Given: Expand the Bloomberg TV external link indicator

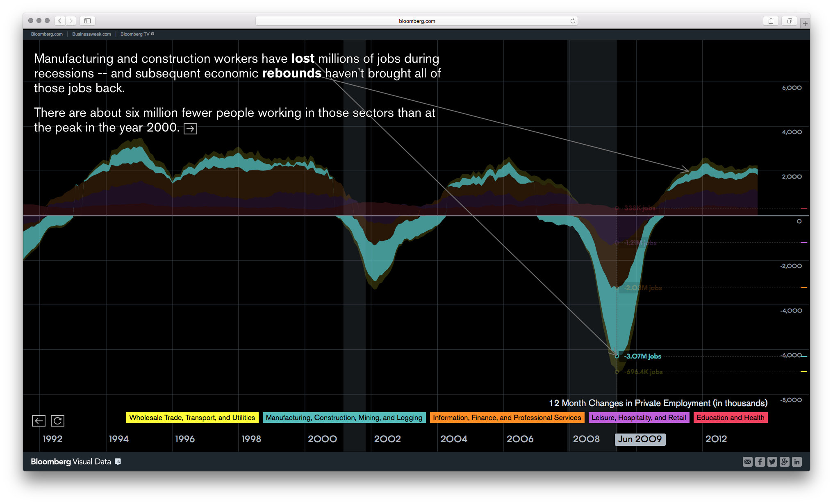Looking at the screenshot, I should tap(153, 34).
